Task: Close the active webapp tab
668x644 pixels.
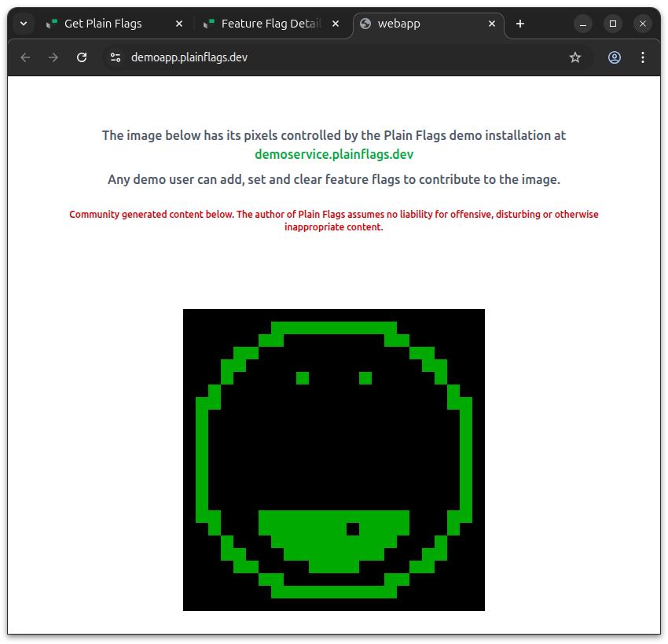Action: (493, 24)
